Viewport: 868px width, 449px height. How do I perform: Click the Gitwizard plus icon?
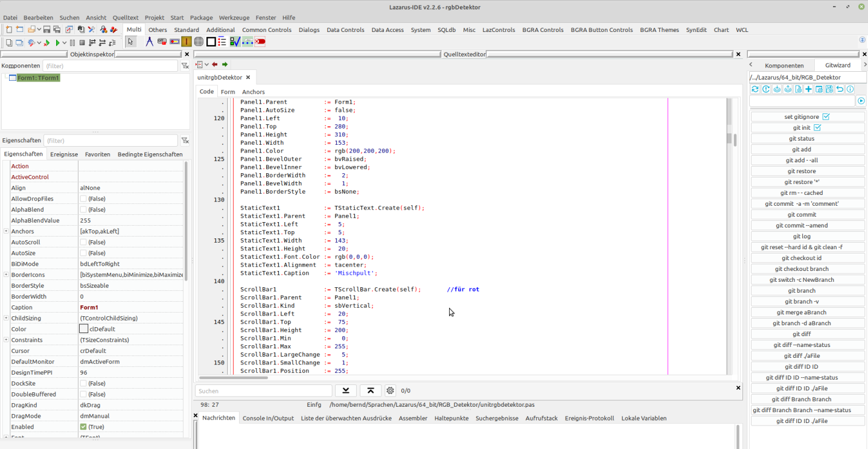[x=808, y=89]
